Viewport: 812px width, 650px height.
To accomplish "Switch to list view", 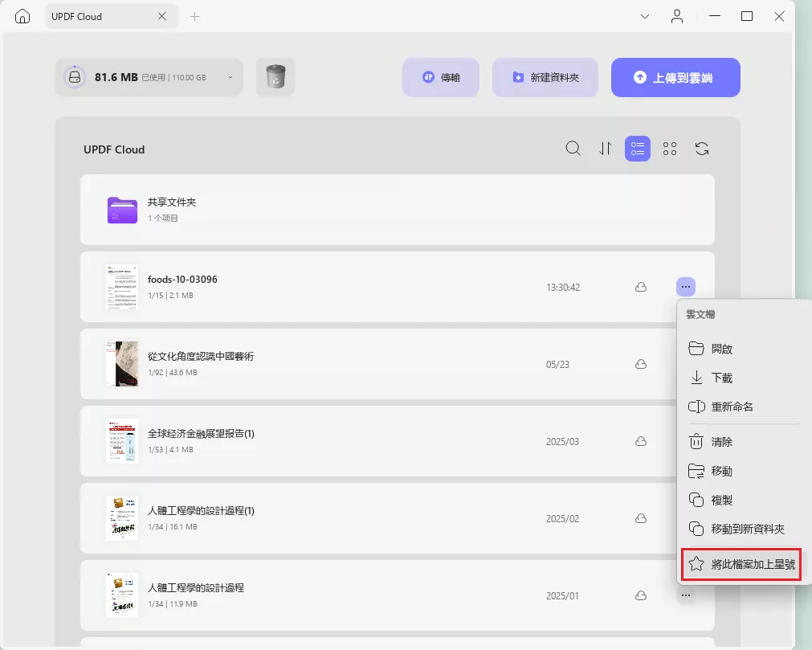I will pyautogui.click(x=638, y=149).
